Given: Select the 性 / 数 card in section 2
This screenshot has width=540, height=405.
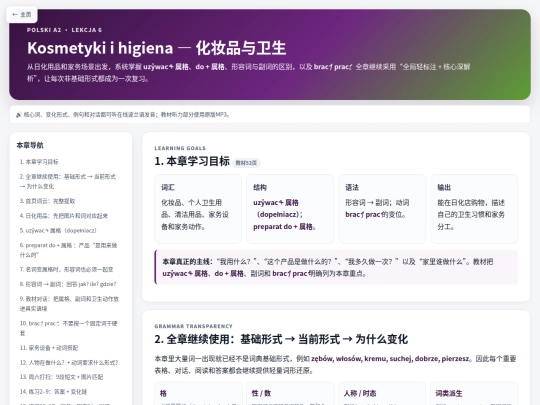Looking at the screenshot, I should coord(290,394).
